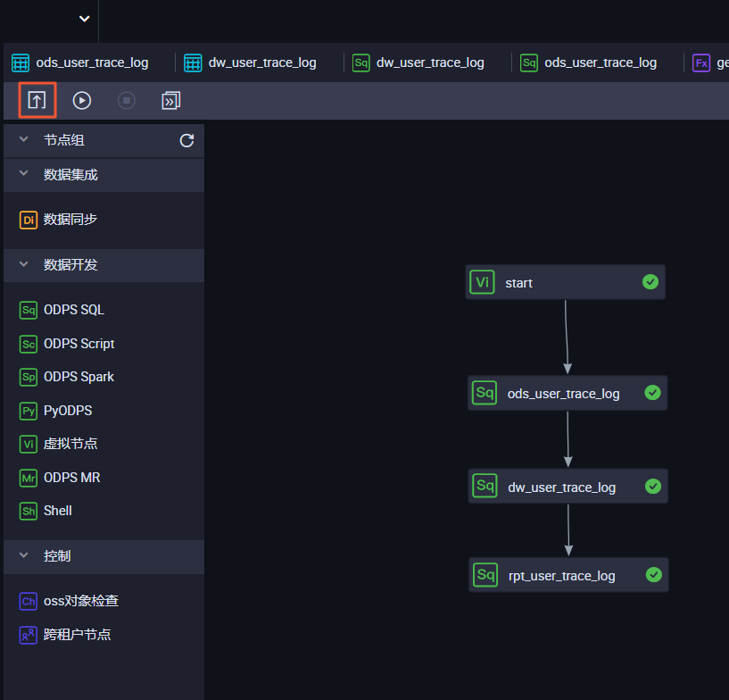
Task: Select the Mr ODPS MR node icon
Action: pyautogui.click(x=29, y=479)
